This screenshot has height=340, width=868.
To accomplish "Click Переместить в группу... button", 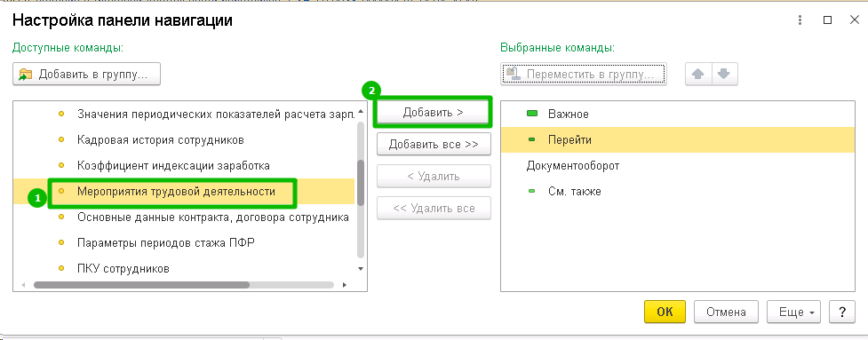I will [584, 74].
